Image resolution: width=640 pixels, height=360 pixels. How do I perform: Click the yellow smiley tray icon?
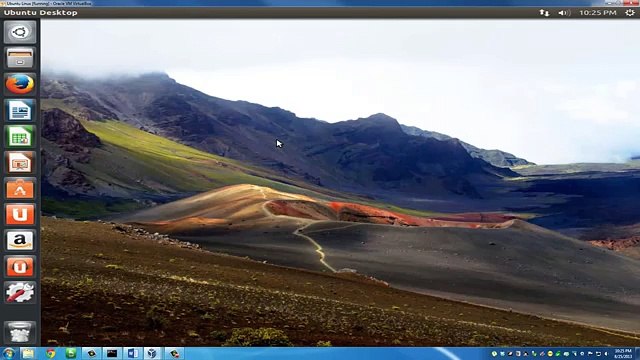click(550, 353)
